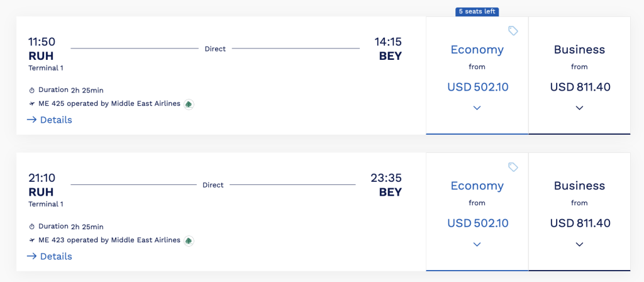Image resolution: width=644 pixels, height=282 pixels.
Task: Expand Economy fare chevron for 11:50 flight
Action: 477,108
